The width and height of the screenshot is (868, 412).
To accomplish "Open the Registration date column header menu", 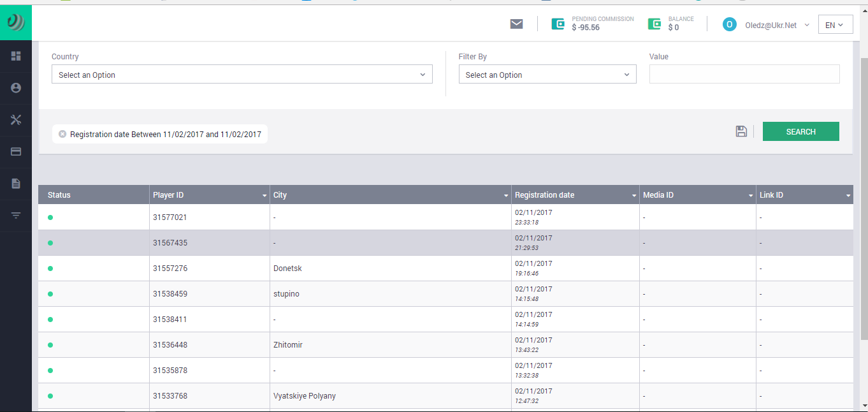I will (634, 195).
